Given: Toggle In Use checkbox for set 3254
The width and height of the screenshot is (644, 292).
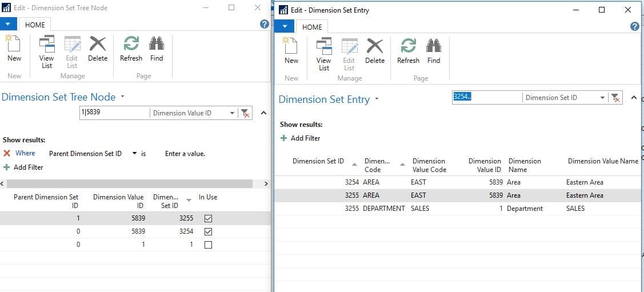Looking at the screenshot, I should [x=208, y=231].
